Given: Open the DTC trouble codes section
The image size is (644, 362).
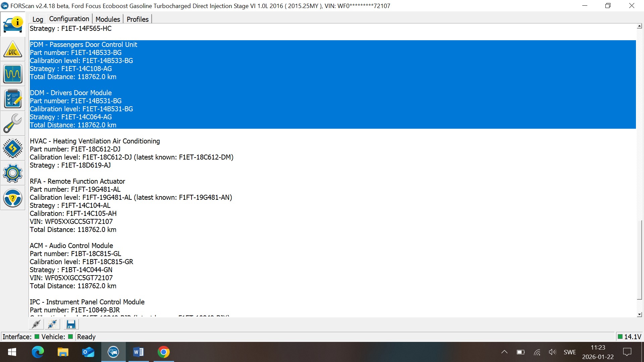Looking at the screenshot, I should click(13, 49).
